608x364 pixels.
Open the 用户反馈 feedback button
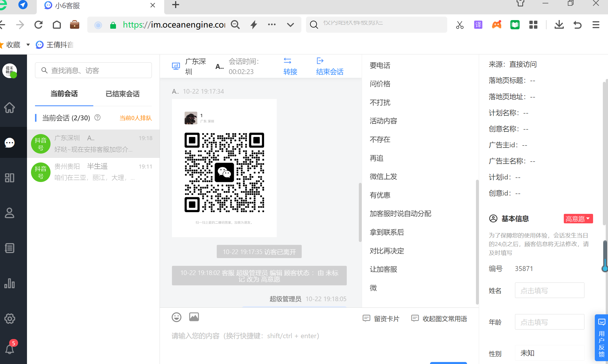[601, 338]
